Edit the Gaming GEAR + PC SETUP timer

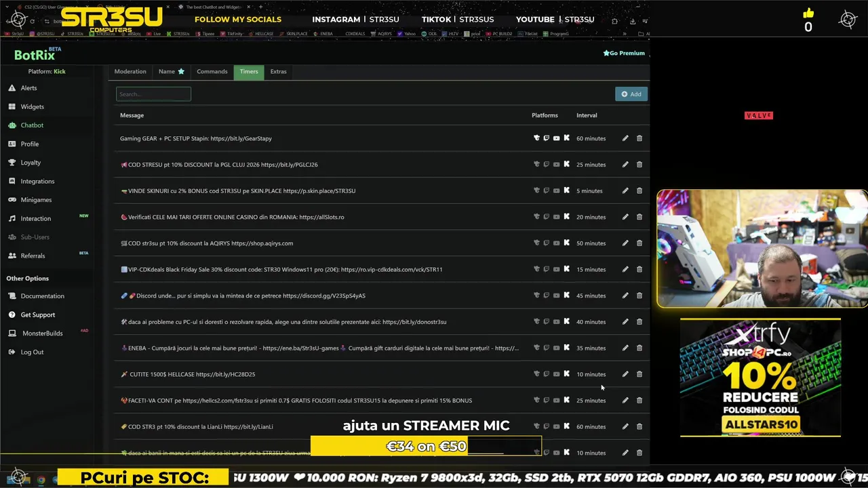pyautogui.click(x=625, y=138)
